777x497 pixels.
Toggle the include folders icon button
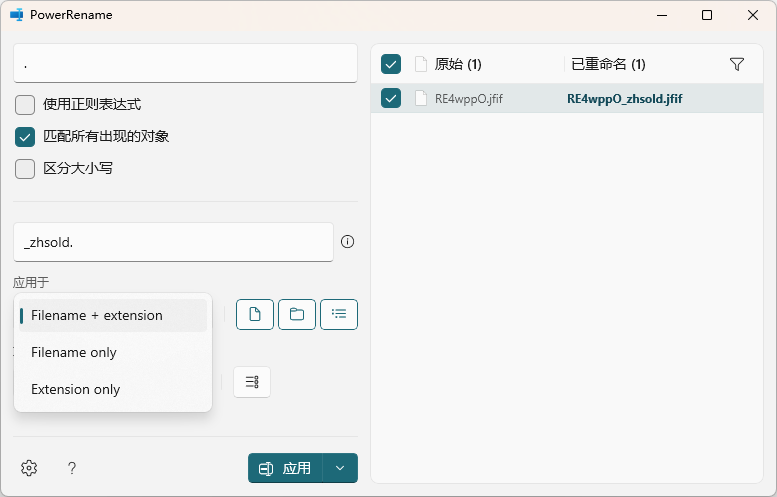click(x=297, y=314)
